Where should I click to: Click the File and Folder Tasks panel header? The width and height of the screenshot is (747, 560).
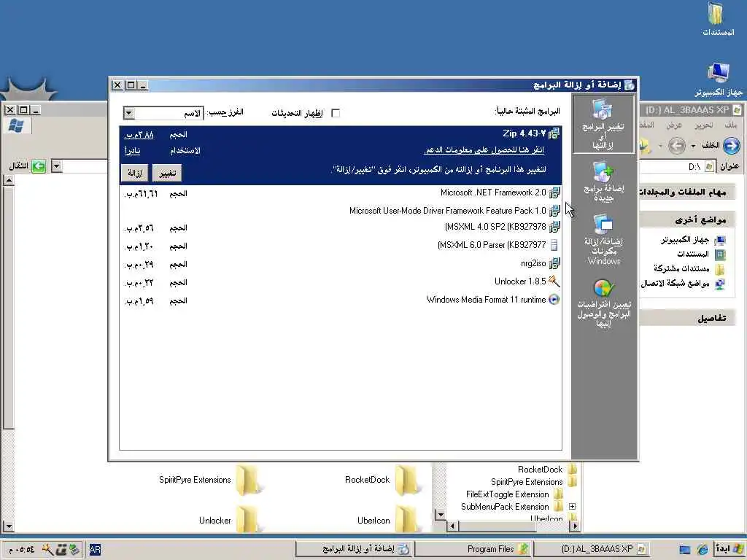686,192
